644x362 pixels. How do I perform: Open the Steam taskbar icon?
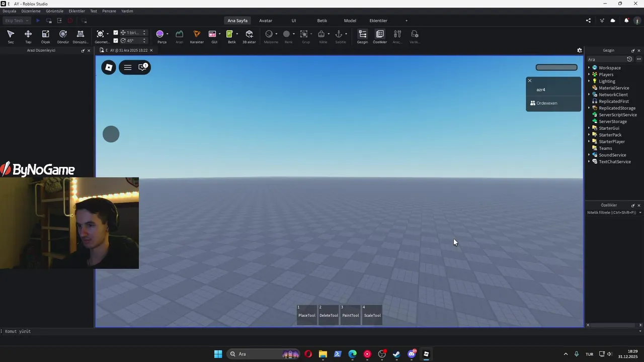[396, 354]
